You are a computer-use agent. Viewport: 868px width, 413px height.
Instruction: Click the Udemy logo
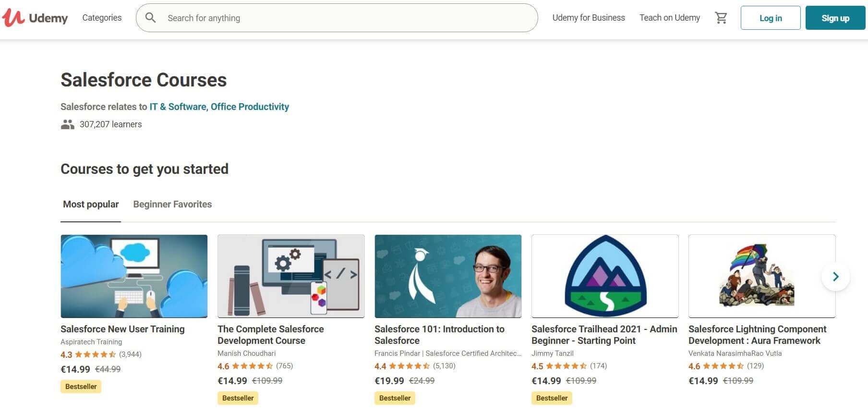pyautogui.click(x=35, y=18)
